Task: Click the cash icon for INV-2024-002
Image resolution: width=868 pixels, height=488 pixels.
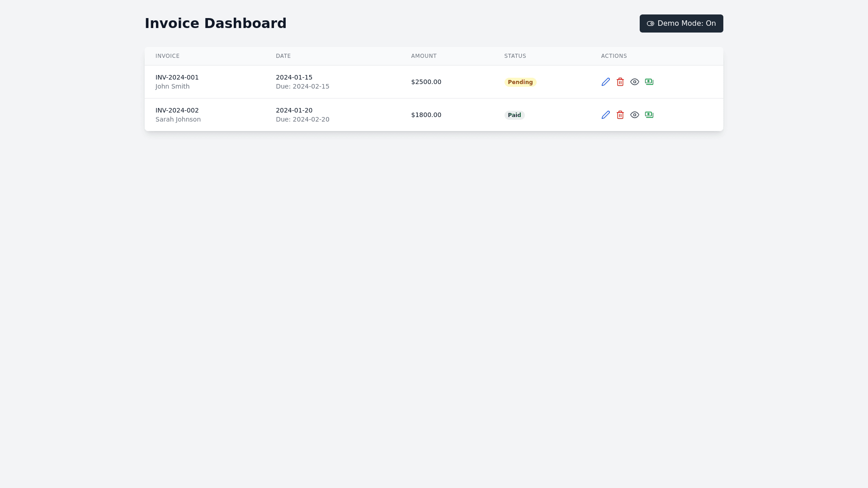Action: pos(649,115)
